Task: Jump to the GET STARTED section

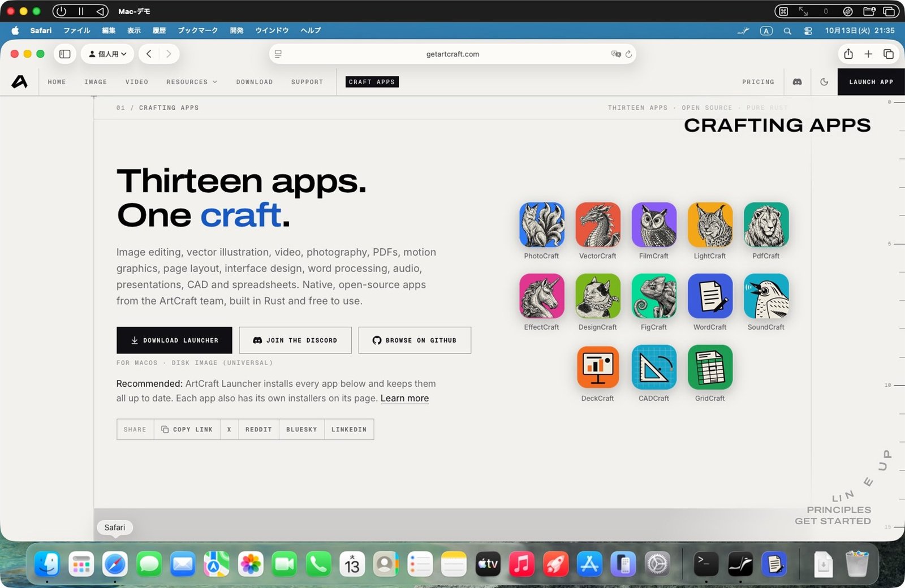Action: [833, 521]
